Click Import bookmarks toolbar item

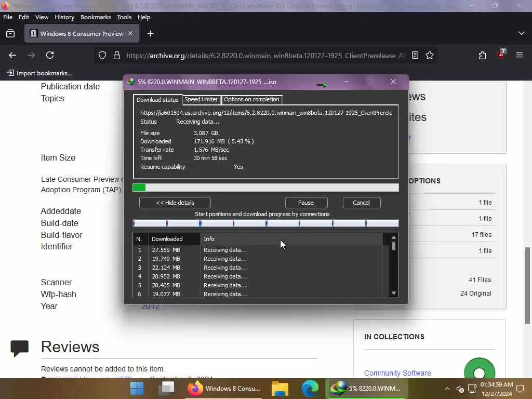(39, 73)
